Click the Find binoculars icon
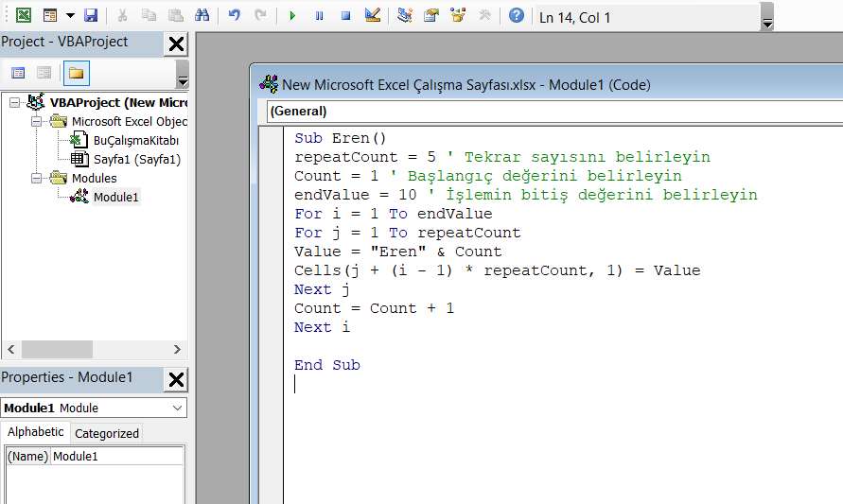 click(202, 16)
